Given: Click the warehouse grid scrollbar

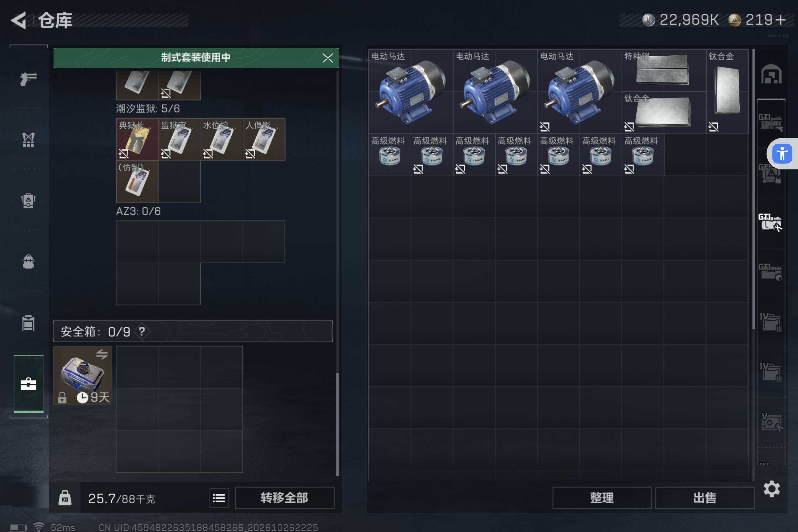Looking at the screenshot, I should tap(754, 189).
